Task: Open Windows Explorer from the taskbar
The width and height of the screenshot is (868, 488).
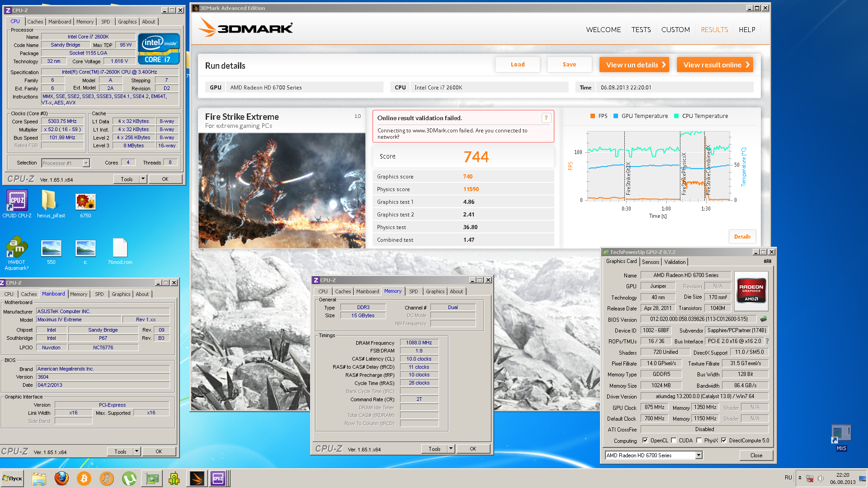Action: point(39,479)
